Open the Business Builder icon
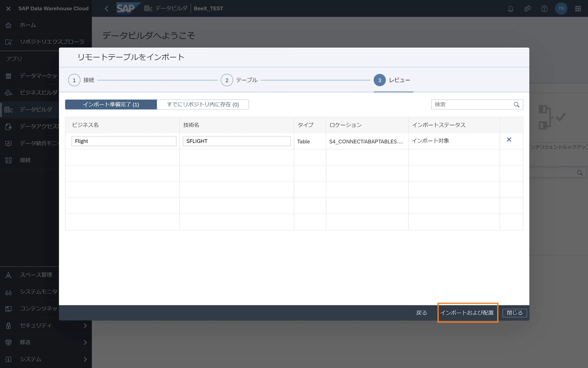The height and width of the screenshot is (368, 588). coord(9,93)
